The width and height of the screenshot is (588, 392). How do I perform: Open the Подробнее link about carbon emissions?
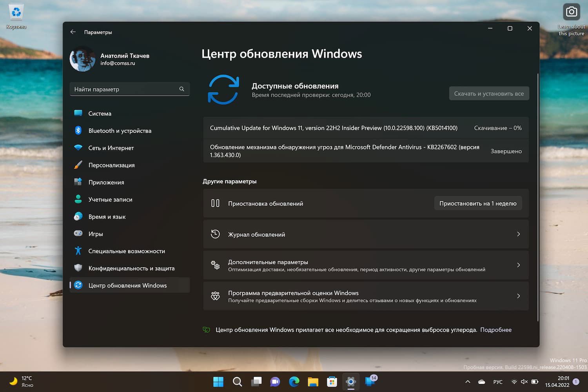click(x=496, y=330)
